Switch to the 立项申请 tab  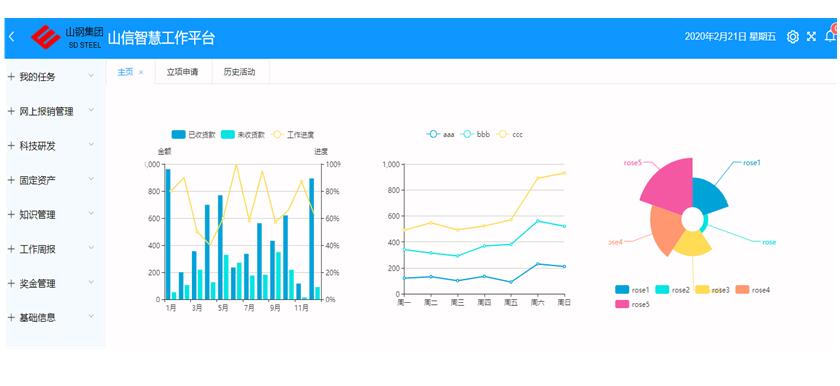click(x=182, y=72)
